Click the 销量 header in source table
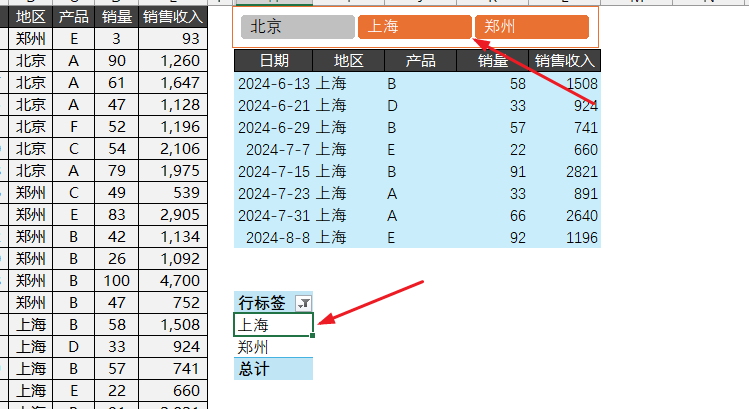 coord(117,17)
